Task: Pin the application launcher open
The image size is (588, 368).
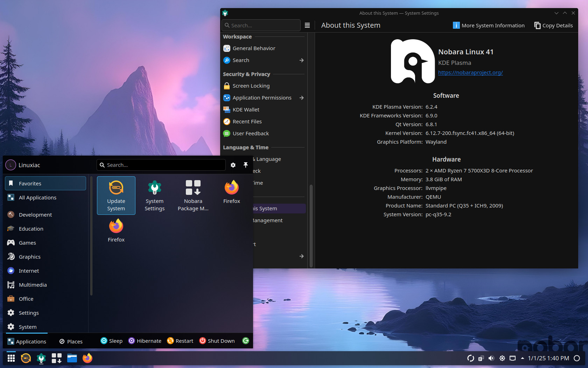Action: coord(246,165)
